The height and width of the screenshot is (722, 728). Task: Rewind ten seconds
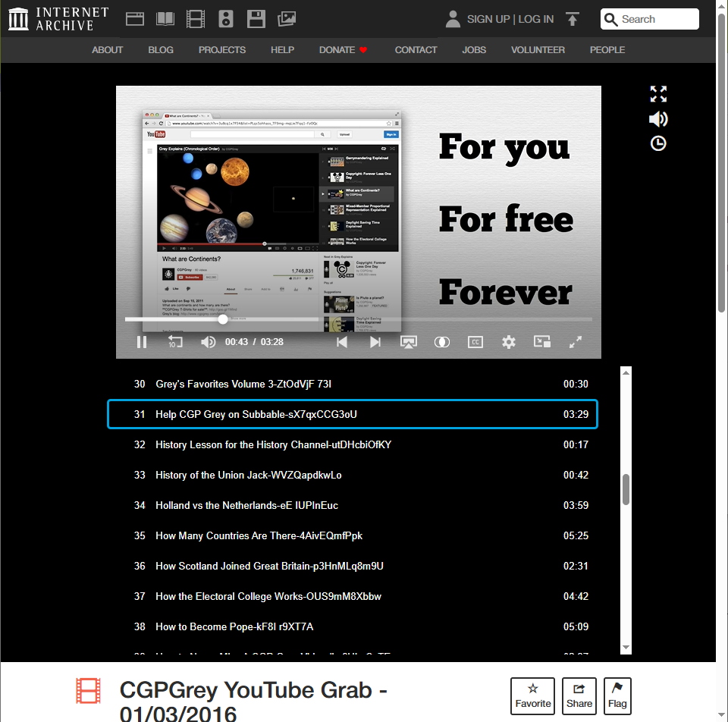click(x=175, y=342)
